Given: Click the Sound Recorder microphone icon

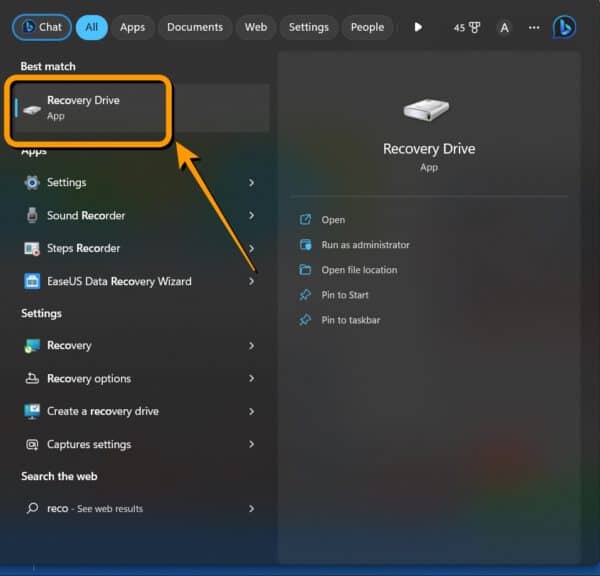Looking at the screenshot, I should click(32, 215).
